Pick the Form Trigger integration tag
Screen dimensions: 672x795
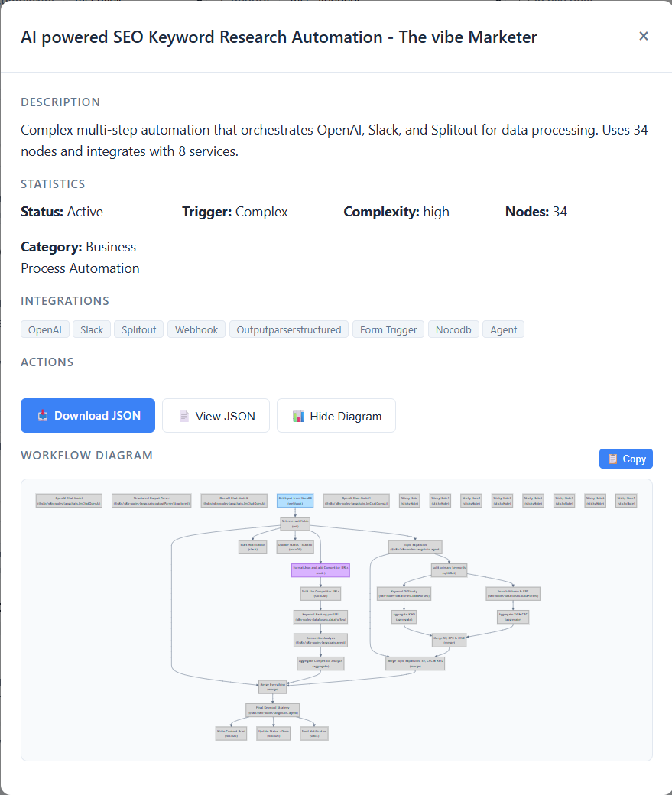pyautogui.click(x=388, y=329)
